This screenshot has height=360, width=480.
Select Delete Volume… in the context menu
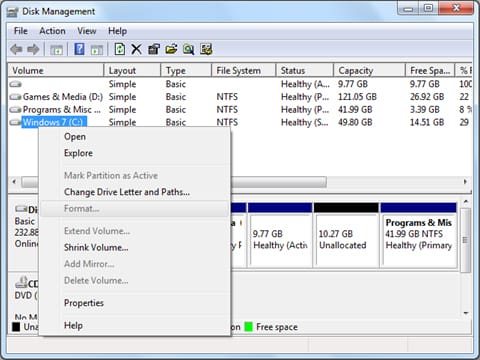135,281
